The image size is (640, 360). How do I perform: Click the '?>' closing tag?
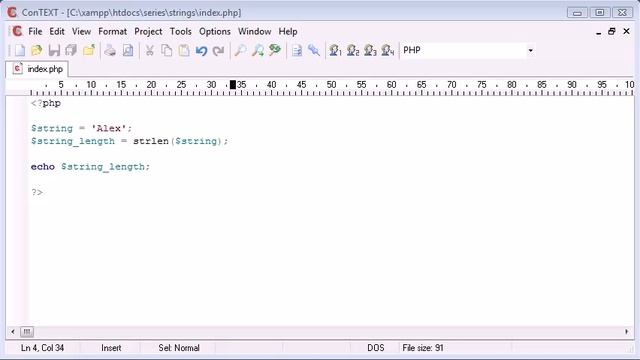pos(37,192)
